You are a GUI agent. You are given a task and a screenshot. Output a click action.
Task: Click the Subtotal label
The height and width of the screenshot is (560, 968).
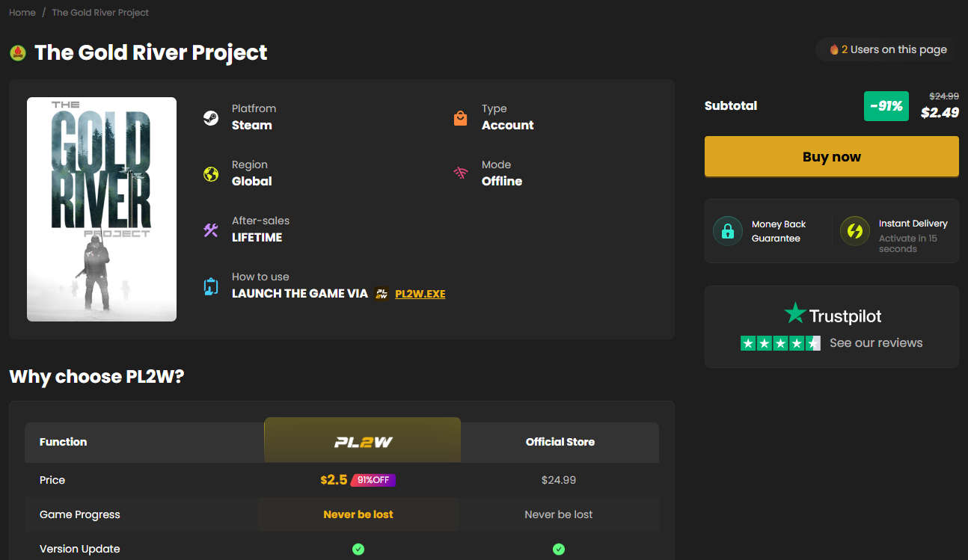point(731,106)
